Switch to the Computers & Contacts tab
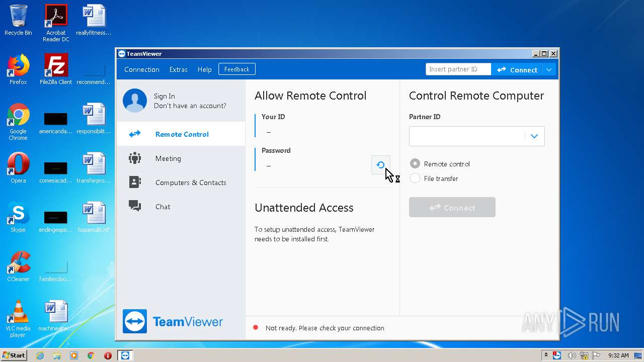 click(x=181, y=183)
